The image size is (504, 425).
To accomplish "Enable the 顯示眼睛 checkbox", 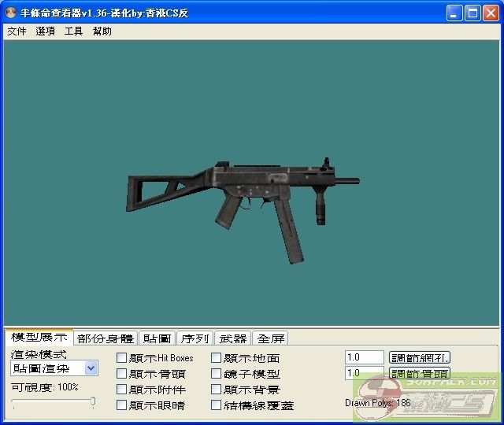I will tap(121, 405).
